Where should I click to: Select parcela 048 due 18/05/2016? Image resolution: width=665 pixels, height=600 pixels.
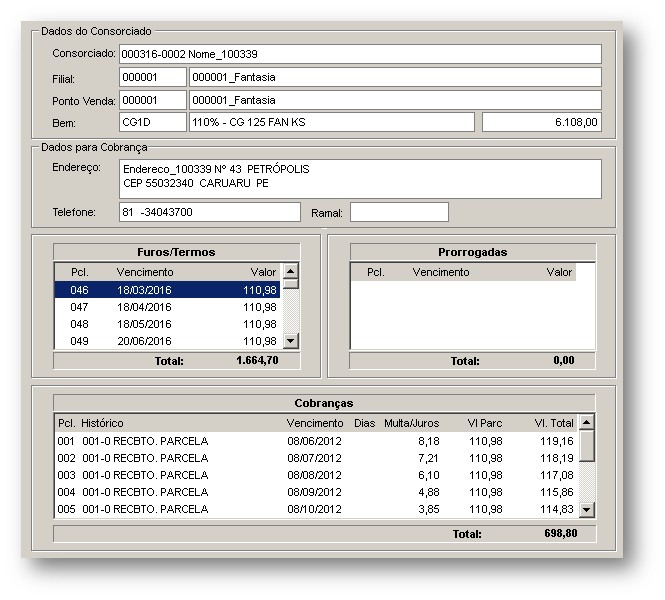click(x=167, y=324)
